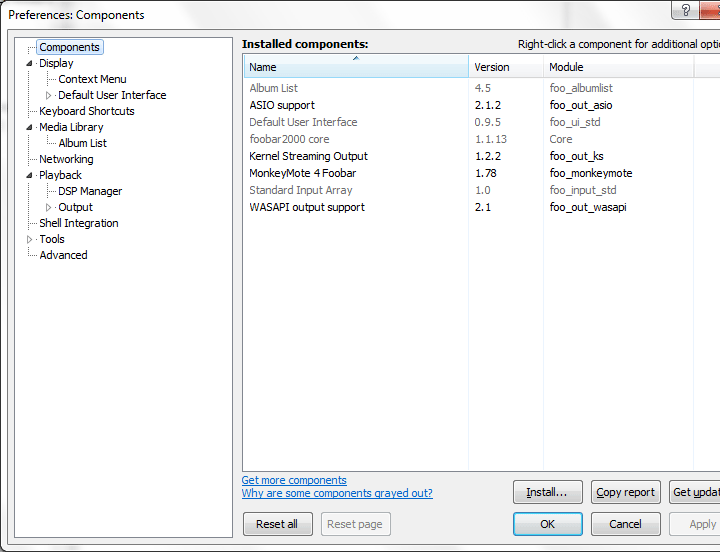Expand the Tools tree node

[x=29, y=239]
